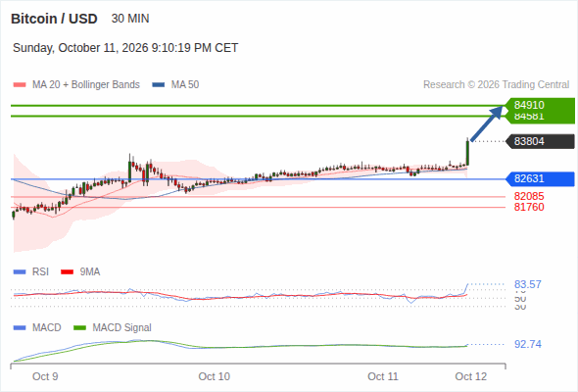Click the RSI value 83.57
Image resolution: width=578 pixels, height=392 pixels.
click(527, 284)
